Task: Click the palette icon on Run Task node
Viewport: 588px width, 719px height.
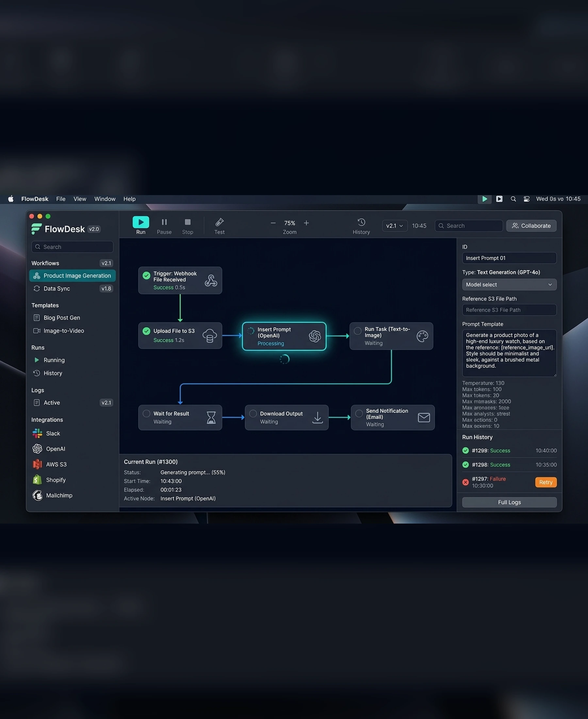Action: pyautogui.click(x=422, y=336)
